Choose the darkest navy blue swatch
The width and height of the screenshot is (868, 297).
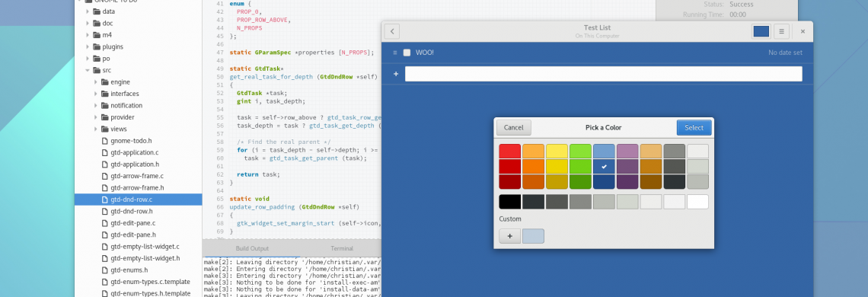coord(604,182)
